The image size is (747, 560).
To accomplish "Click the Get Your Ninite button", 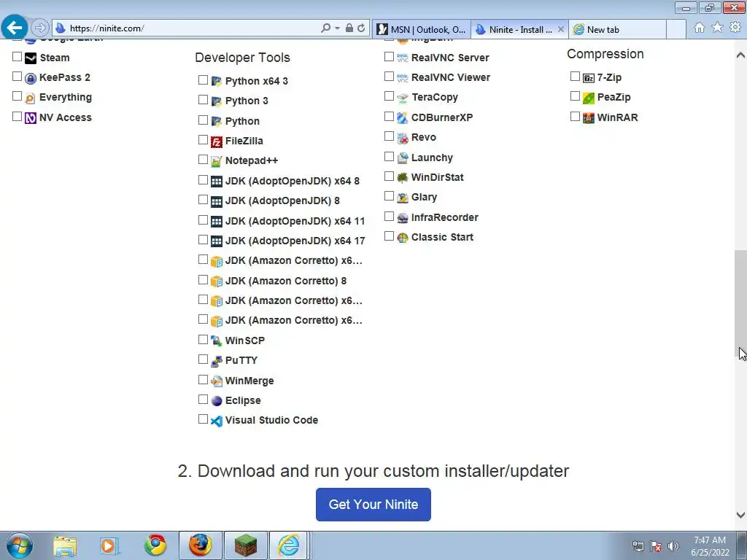I will [373, 505].
